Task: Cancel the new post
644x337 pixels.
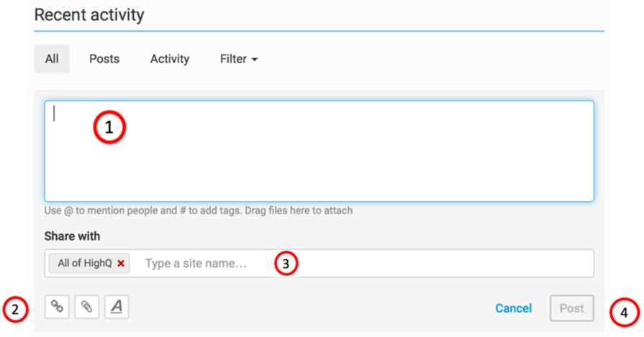Action: pyautogui.click(x=513, y=308)
